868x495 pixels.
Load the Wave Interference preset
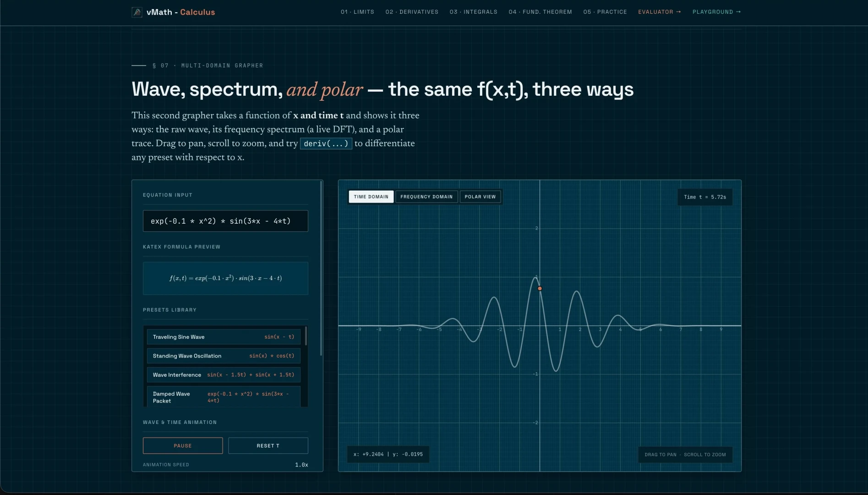coord(224,375)
